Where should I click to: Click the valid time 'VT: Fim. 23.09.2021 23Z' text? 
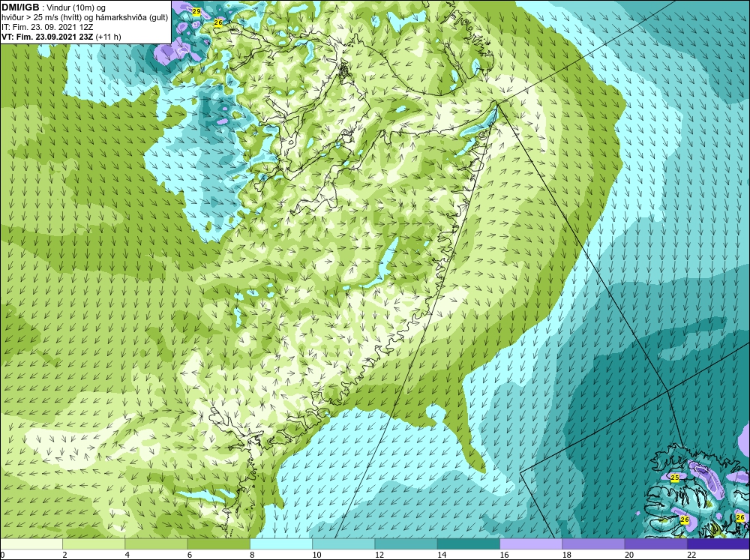(x=47, y=37)
